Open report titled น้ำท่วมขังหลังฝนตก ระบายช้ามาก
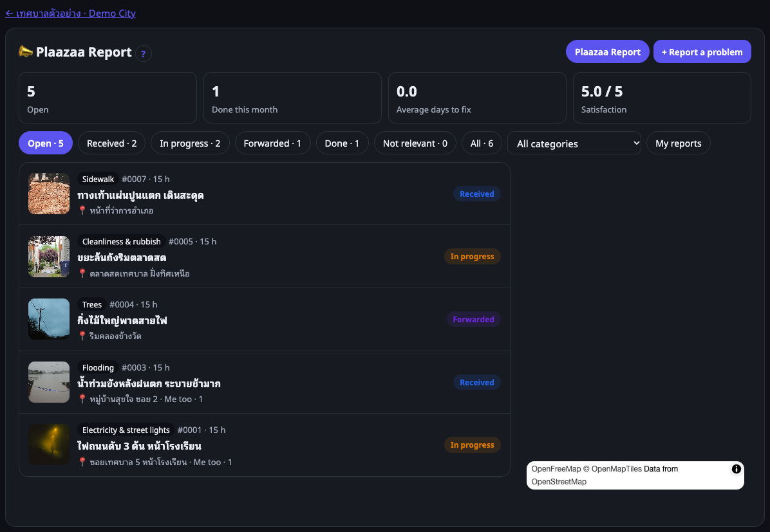This screenshot has height=532, width=770. pyautogui.click(x=149, y=383)
